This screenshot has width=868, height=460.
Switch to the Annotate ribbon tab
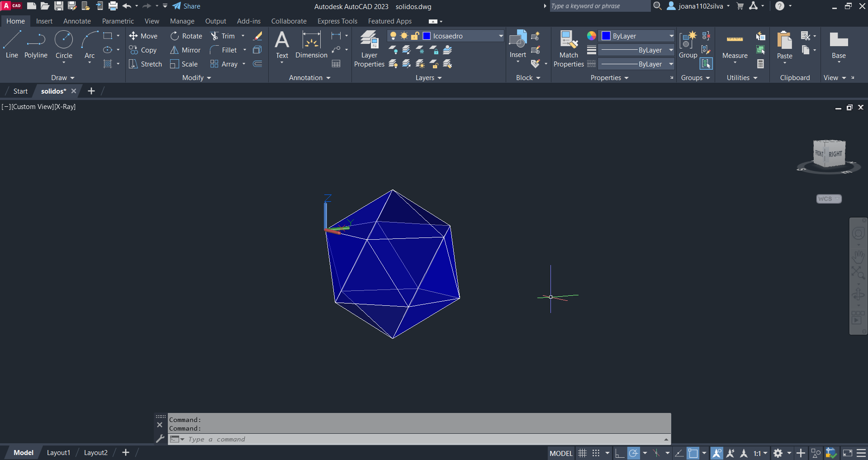[77, 21]
